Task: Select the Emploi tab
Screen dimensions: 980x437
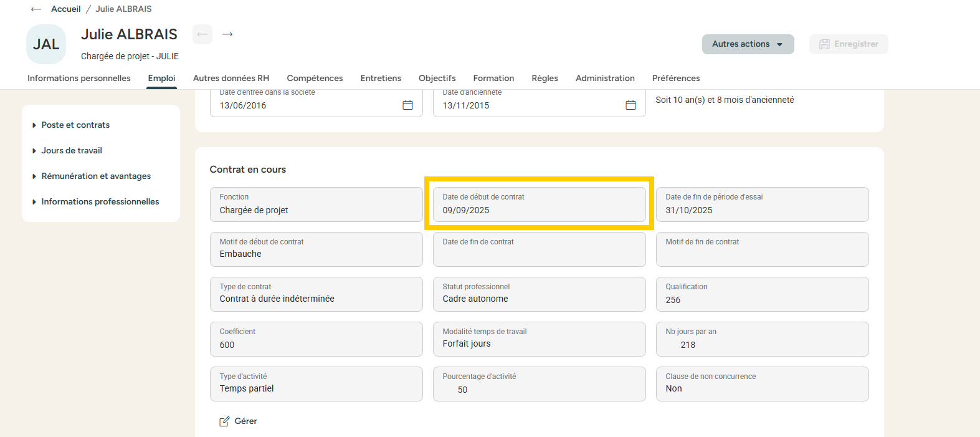Action: click(161, 78)
